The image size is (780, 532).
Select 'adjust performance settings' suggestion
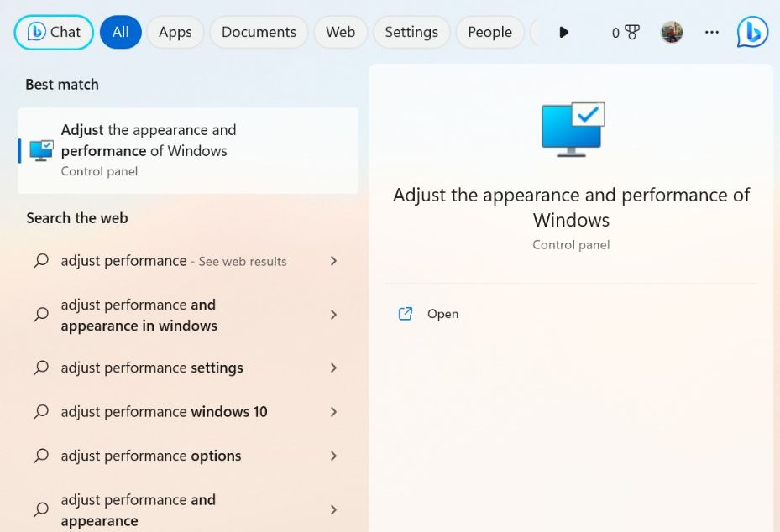click(187, 368)
